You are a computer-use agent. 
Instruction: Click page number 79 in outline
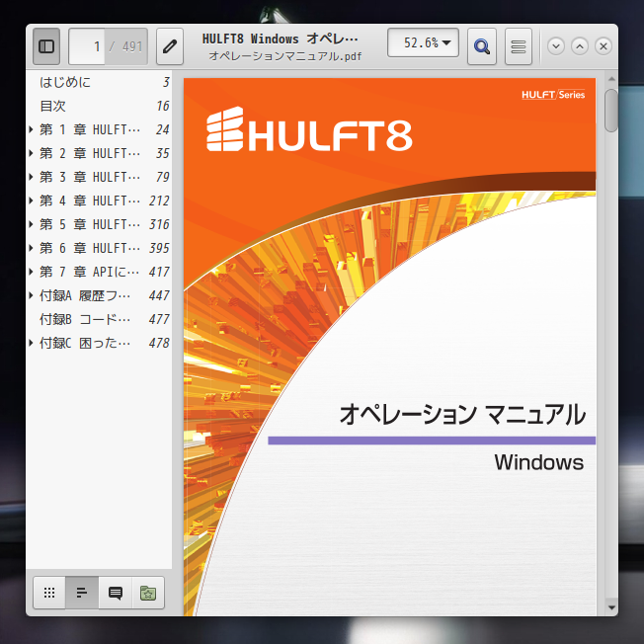tap(163, 177)
